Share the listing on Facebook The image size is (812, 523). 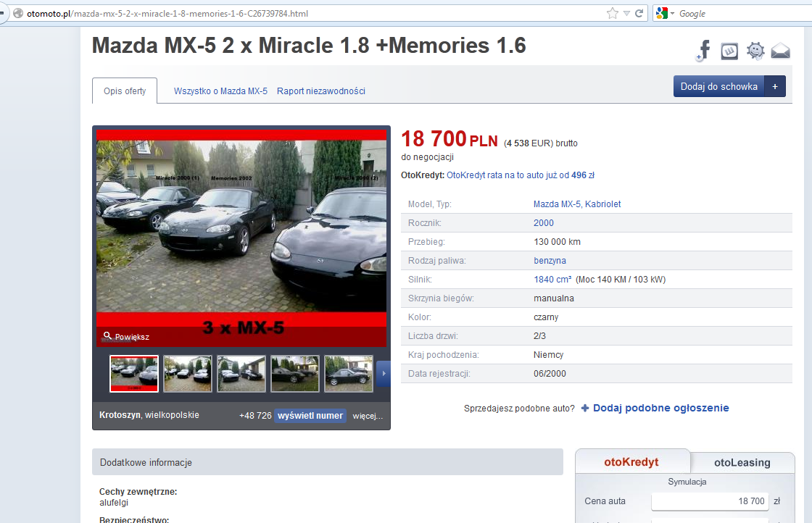(x=703, y=51)
